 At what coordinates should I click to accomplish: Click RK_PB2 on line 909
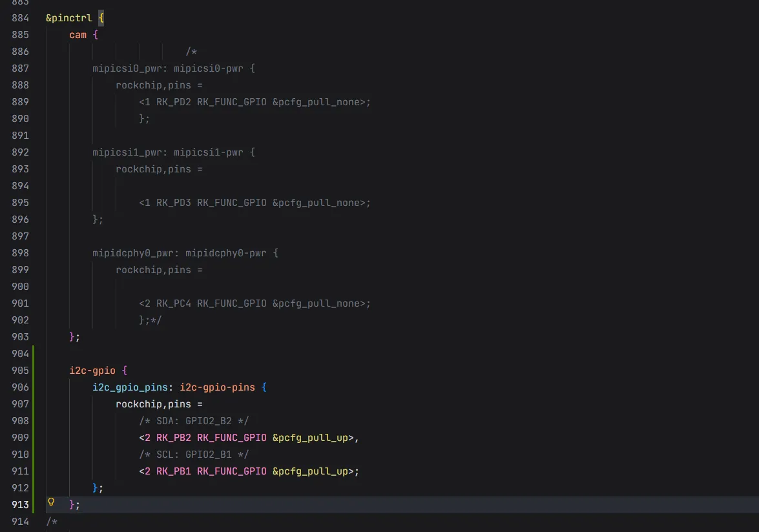click(x=173, y=438)
